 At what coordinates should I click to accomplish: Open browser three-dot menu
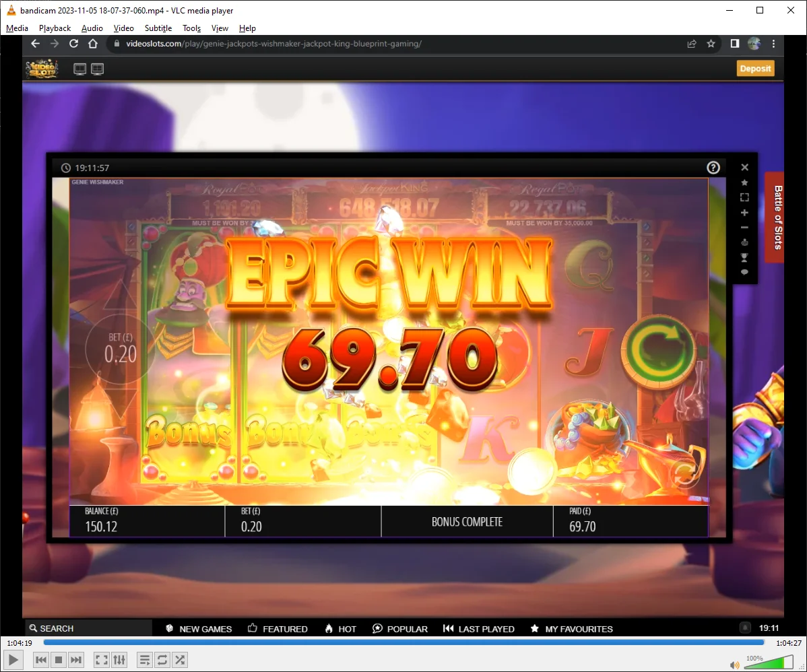tap(773, 44)
